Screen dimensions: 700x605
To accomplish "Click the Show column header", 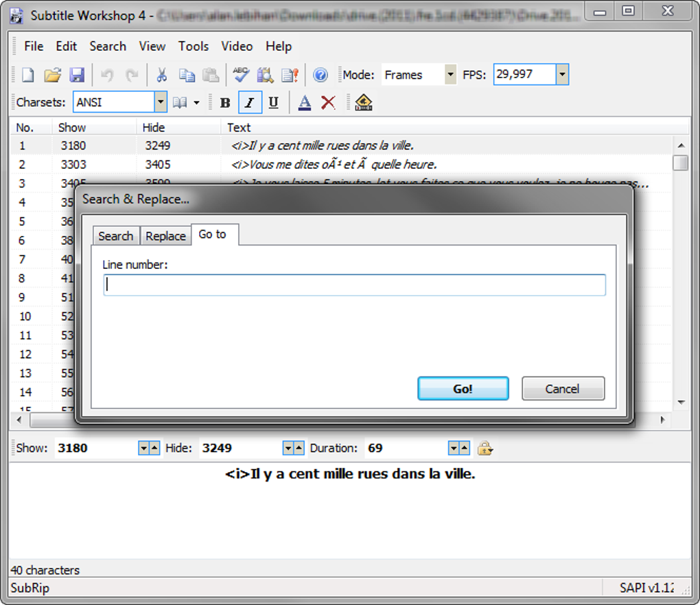I will point(94,128).
